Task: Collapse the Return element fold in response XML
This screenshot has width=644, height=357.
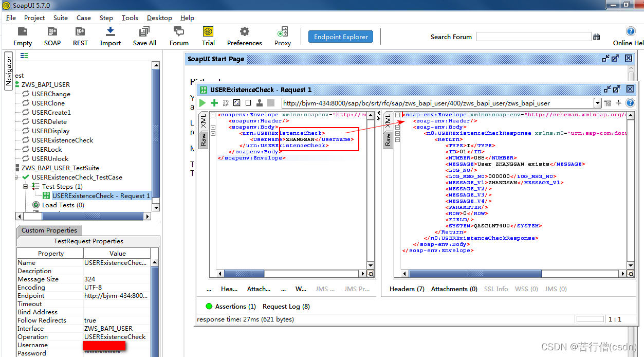Action: [397, 139]
